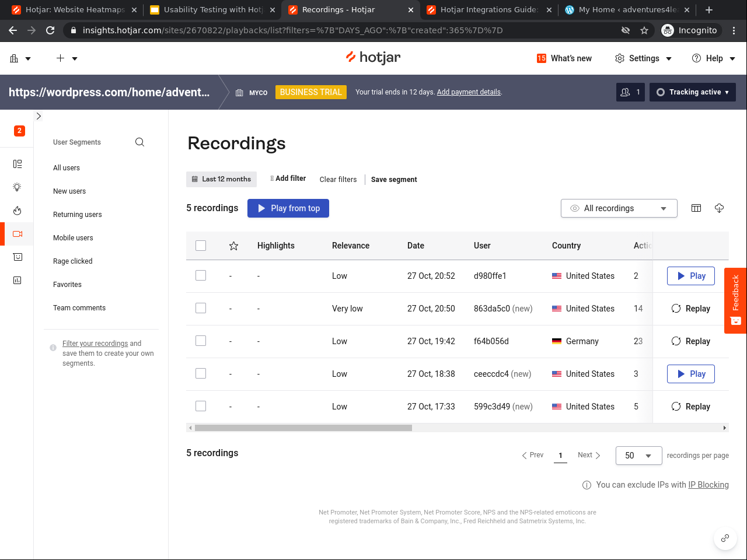Check the box for recording ceeccdc4
Screen dimensions: 747x560
[201, 373]
